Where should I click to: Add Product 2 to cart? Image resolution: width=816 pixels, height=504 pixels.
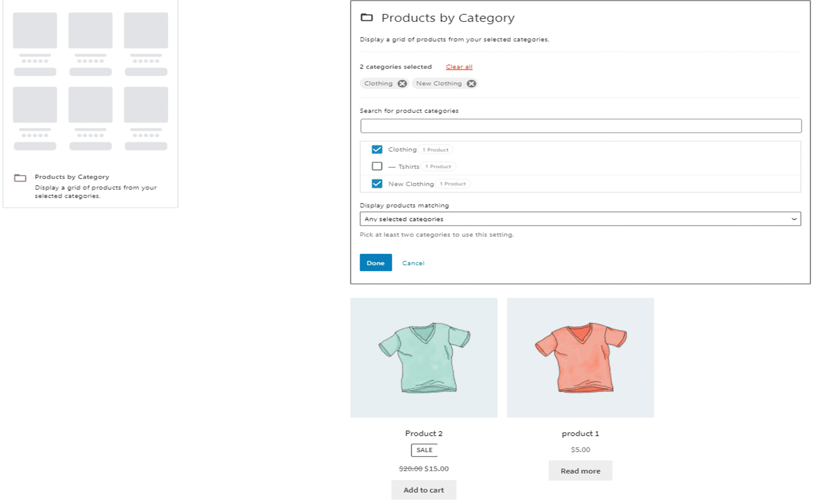point(423,490)
